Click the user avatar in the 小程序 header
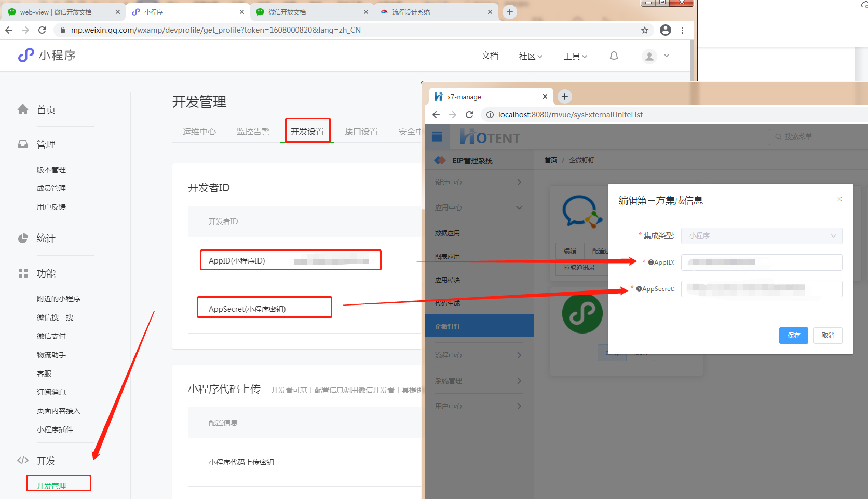868x499 pixels. (649, 56)
